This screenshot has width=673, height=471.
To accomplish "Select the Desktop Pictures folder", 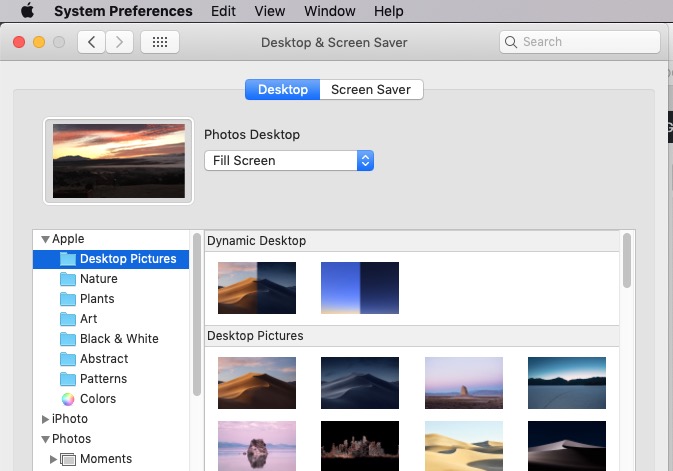I will tap(111, 259).
